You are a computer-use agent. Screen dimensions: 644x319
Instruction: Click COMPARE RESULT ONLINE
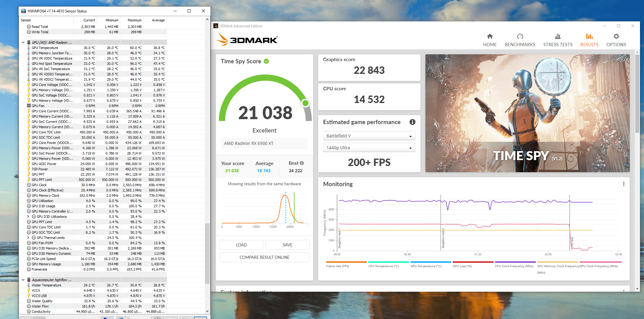[x=264, y=257]
